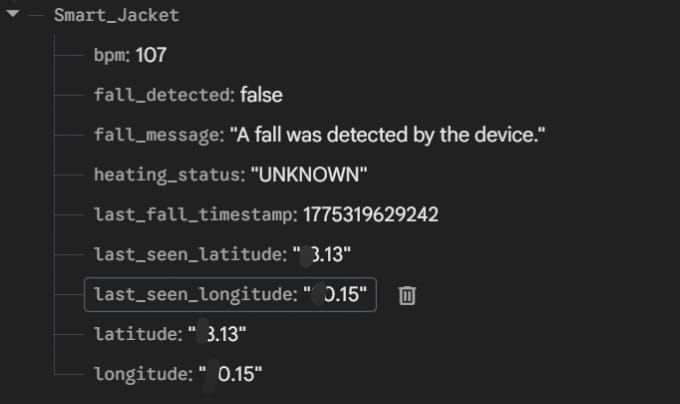
Task: Select the latitude key
Action: (136, 334)
